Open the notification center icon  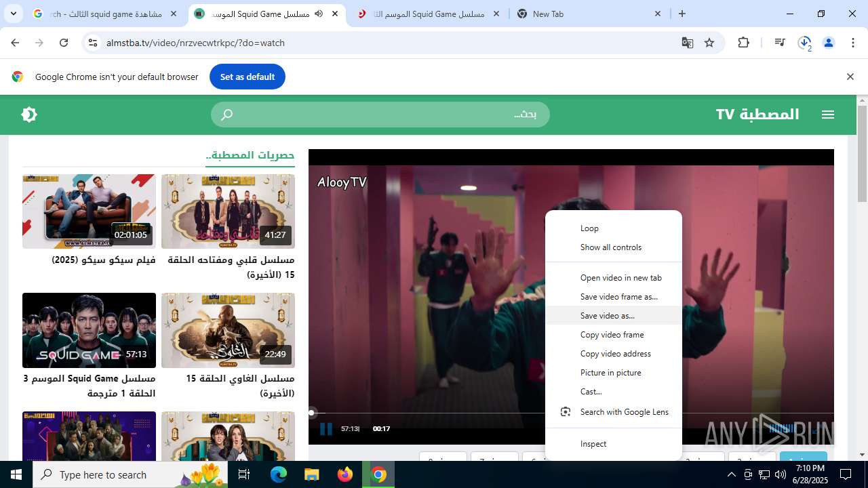pyautogui.click(x=846, y=474)
